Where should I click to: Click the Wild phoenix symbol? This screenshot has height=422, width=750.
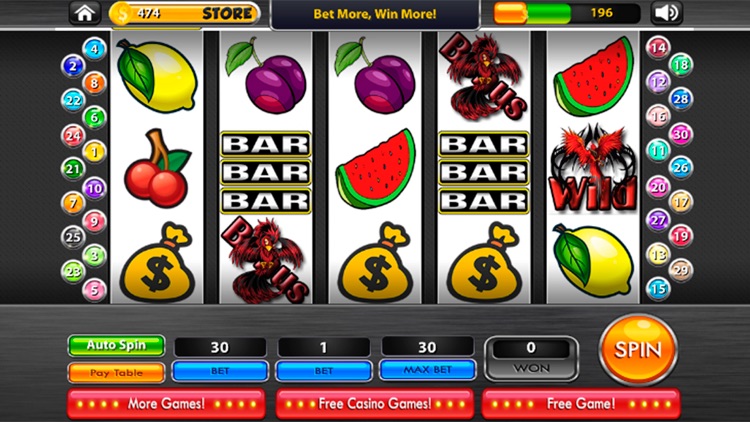tap(593, 168)
